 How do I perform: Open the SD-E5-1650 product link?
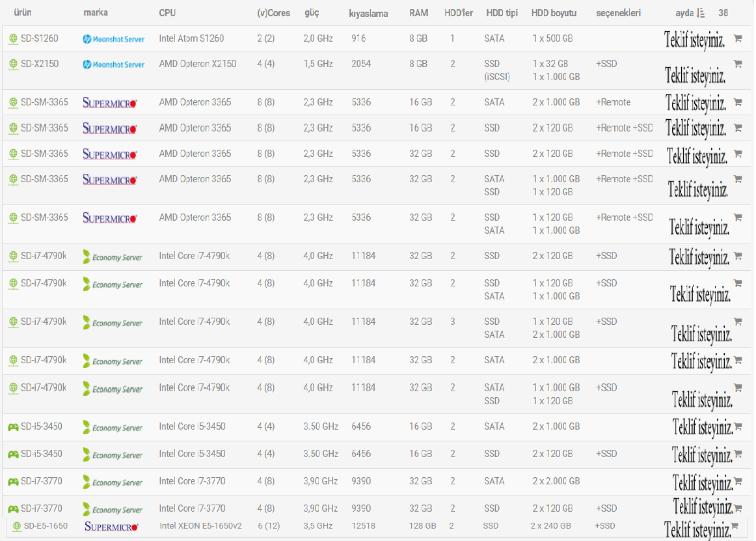[46, 526]
